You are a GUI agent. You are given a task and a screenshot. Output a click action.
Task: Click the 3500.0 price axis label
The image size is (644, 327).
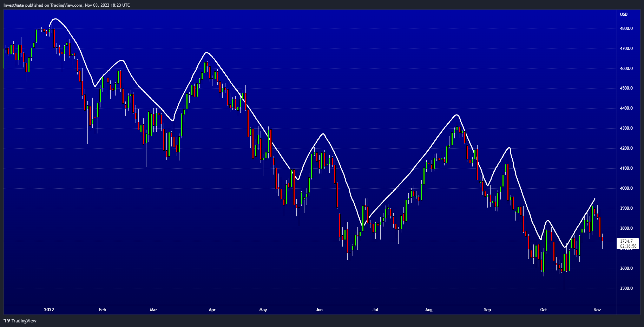point(626,288)
